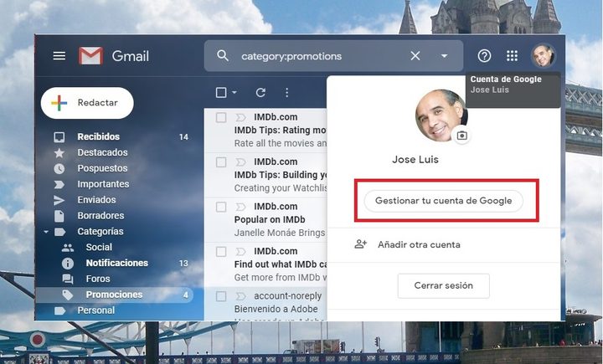Screen dimensions: 603x364
Task: Check the IMDb Tips Building email checkbox
Action: [221, 161]
